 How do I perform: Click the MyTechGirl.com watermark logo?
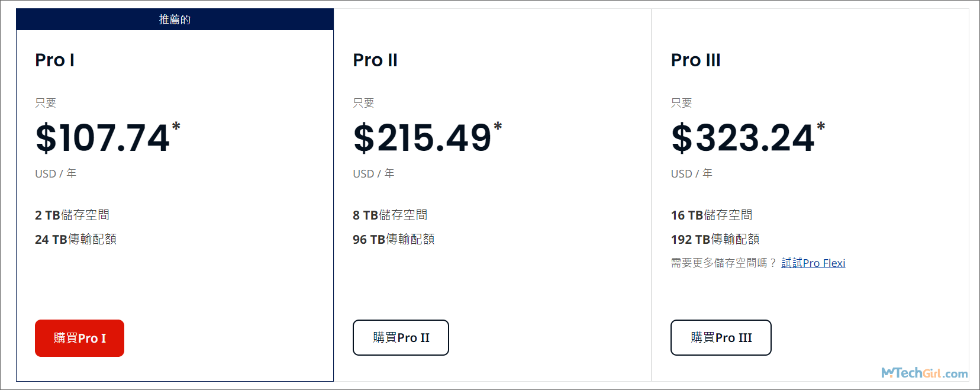coord(924,373)
